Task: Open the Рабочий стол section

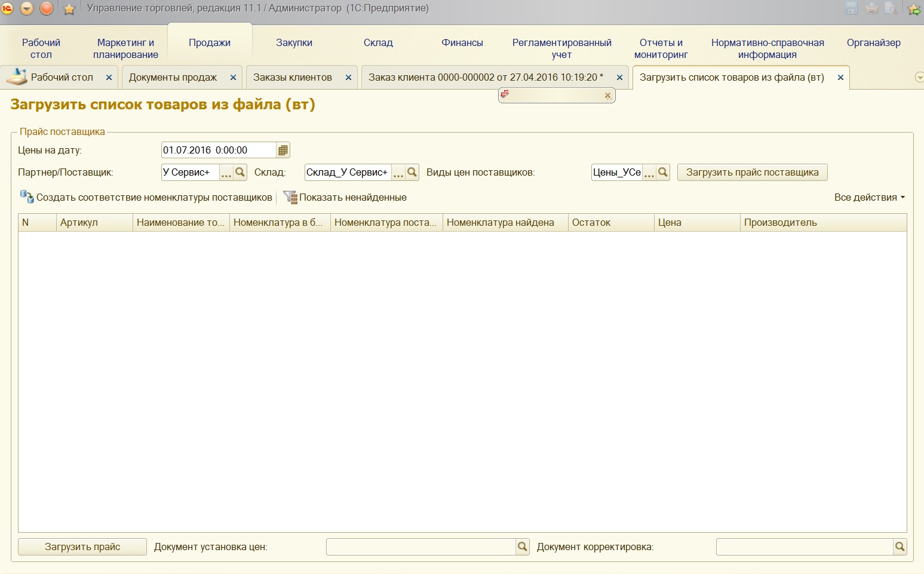Action: point(41,48)
